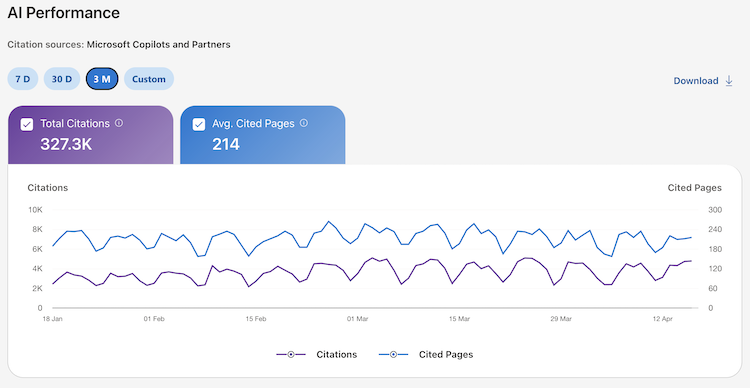The height and width of the screenshot is (388, 750).
Task: Click the 327.3K total citations value
Action: point(66,144)
